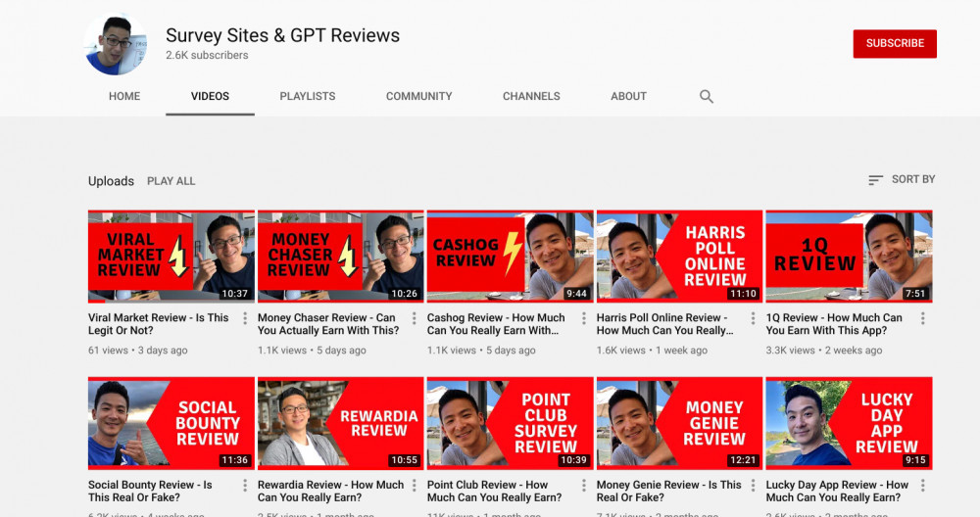Click title 'Social Bounty Review - Is This Real Or Fake?'
The width and height of the screenshot is (980, 517).
(x=150, y=492)
